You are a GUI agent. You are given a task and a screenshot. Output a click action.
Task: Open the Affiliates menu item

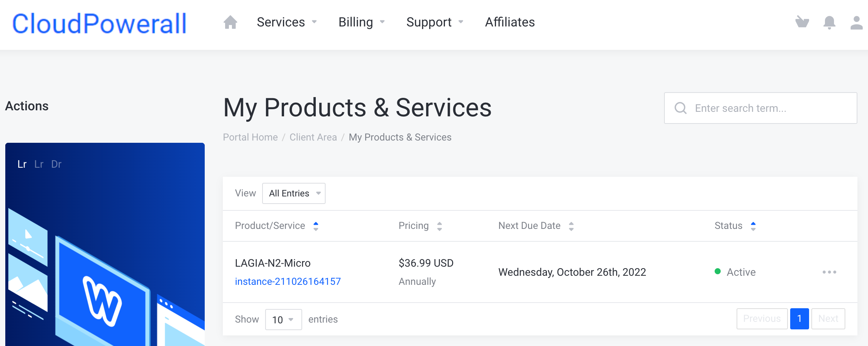(x=510, y=22)
